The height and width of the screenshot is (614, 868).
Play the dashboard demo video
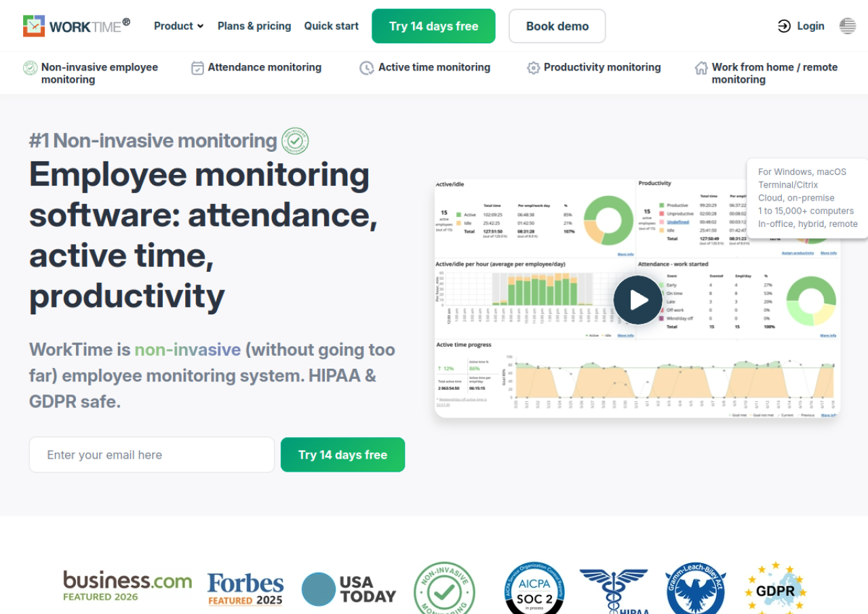[x=638, y=300]
